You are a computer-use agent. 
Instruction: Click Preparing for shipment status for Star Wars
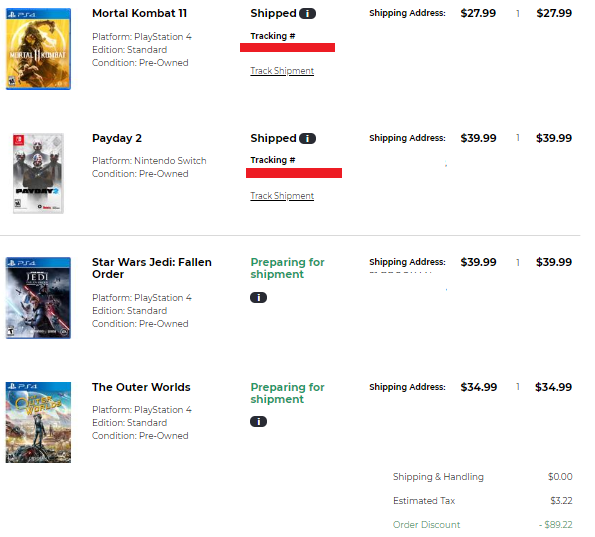tap(287, 268)
